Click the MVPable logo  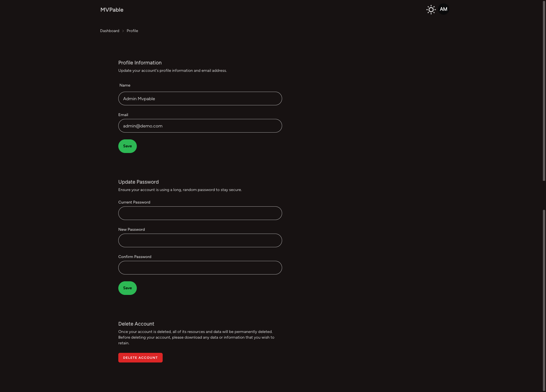tap(111, 9)
